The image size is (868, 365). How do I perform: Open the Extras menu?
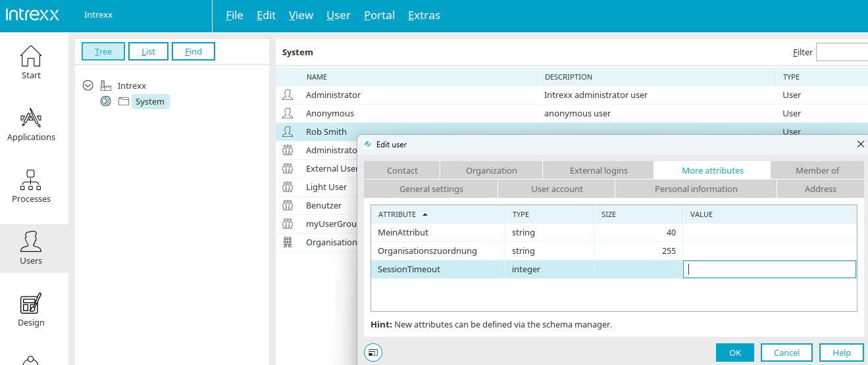click(424, 15)
